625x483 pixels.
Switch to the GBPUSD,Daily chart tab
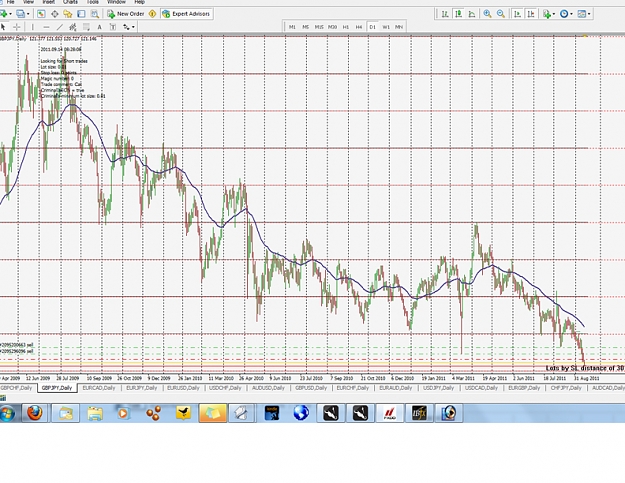pos(311,388)
